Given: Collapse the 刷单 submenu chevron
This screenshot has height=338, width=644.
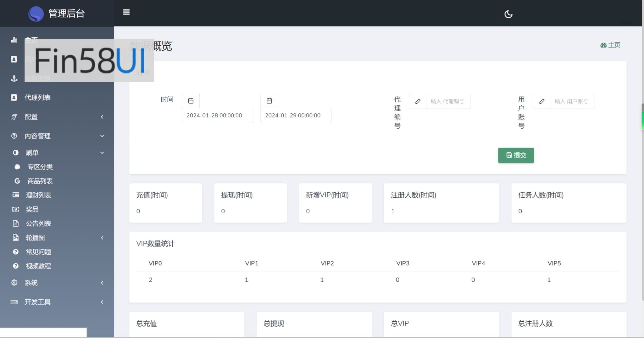Looking at the screenshot, I should click(x=102, y=153).
